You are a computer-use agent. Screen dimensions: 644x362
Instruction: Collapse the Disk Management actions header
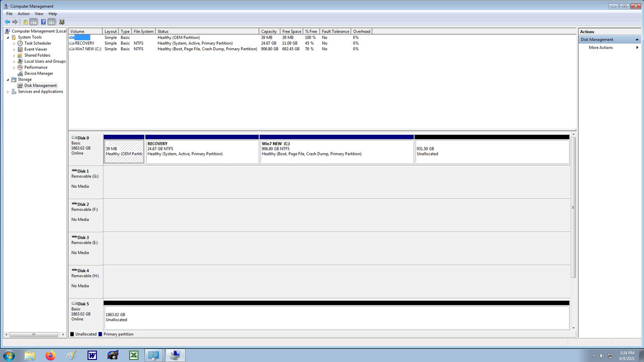pyautogui.click(x=636, y=39)
